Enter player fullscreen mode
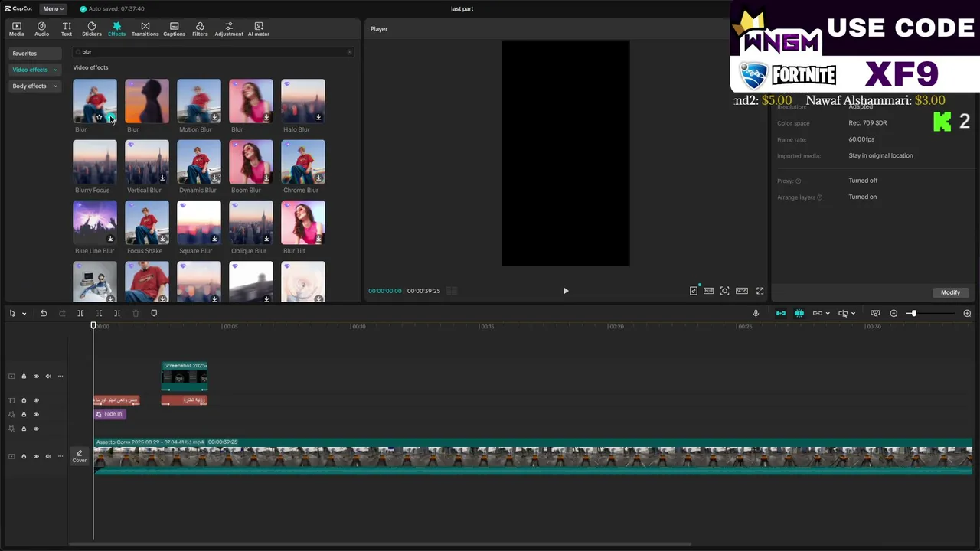 [x=760, y=291]
